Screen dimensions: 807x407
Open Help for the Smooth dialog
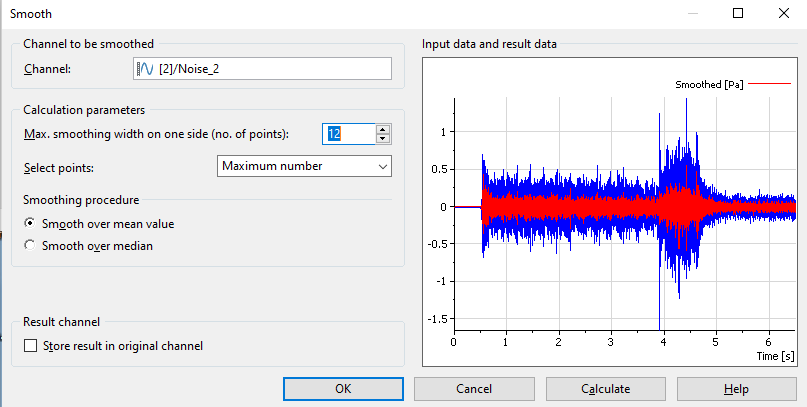[737, 389]
